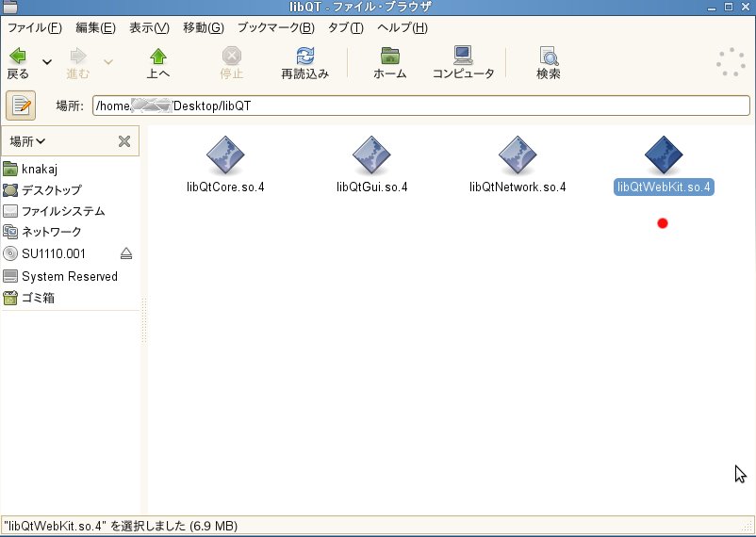This screenshot has height=537, width=756.
Task: Click the side pane divider handle
Action: click(143, 320)
